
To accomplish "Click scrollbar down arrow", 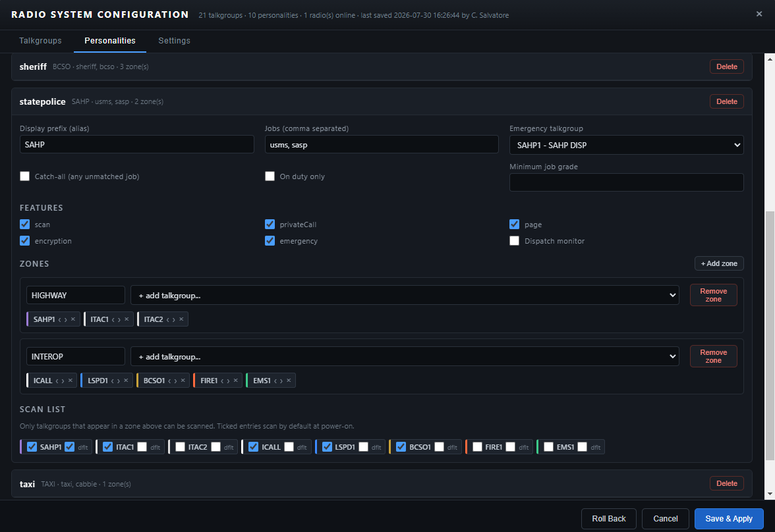I will (x=770, y=494).
